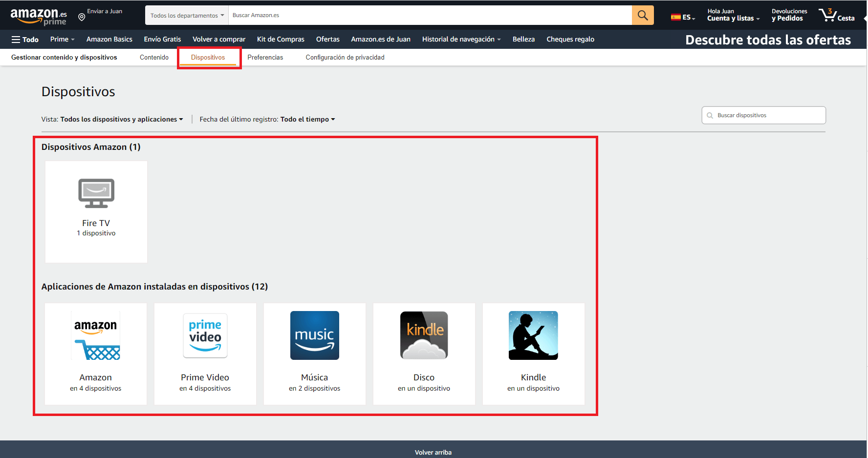Open Vista device filter dropdown
The height and width of the screenshot is (458, 868).
coord(112,119)
